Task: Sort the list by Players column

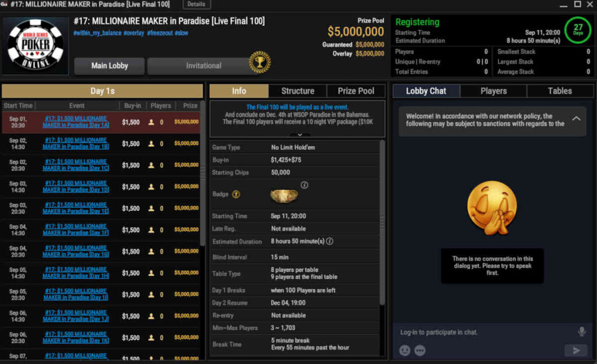Action: click(x=161, y=106)
